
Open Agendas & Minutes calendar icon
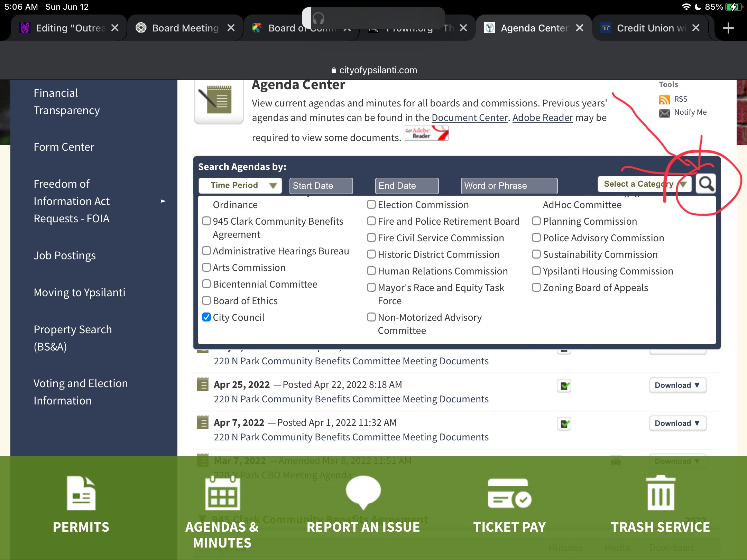222,493
